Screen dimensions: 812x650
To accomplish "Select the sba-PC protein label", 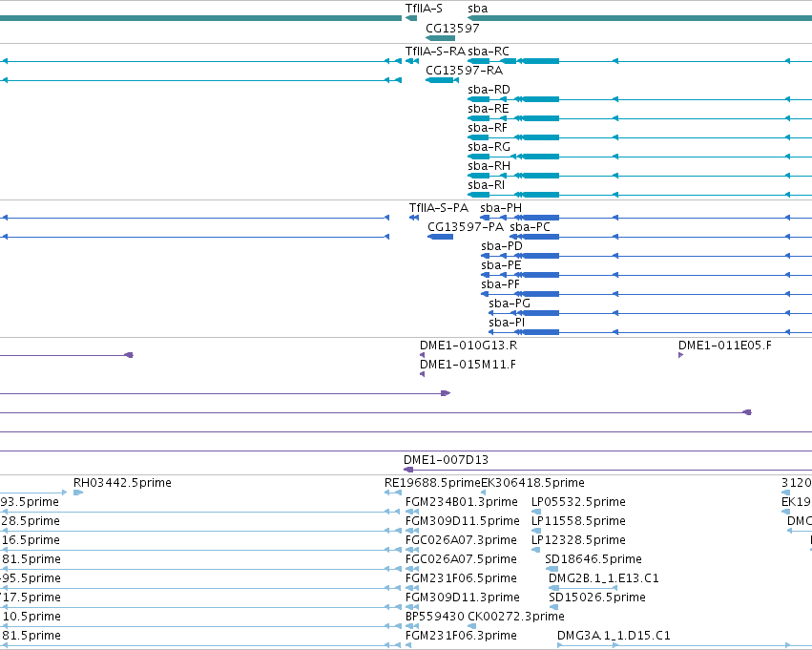I will [x=530, y=227].
